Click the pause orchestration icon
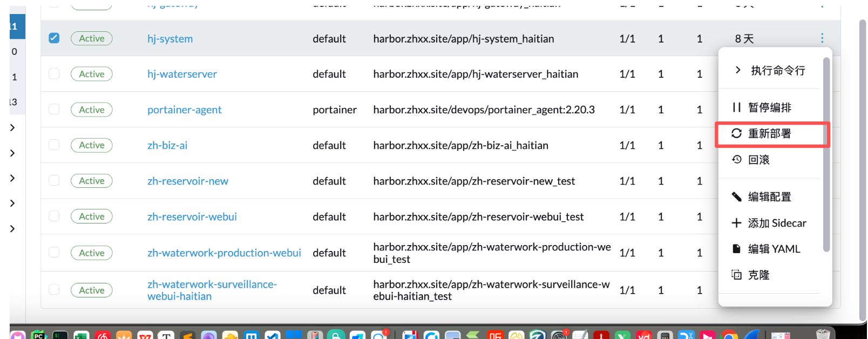 click(736, 107)
